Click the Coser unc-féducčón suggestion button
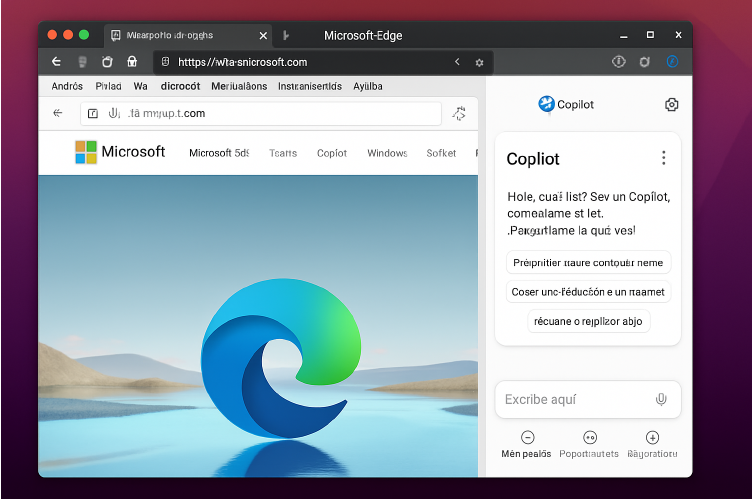This screenshot has height=499, width=752. point(588,292)
